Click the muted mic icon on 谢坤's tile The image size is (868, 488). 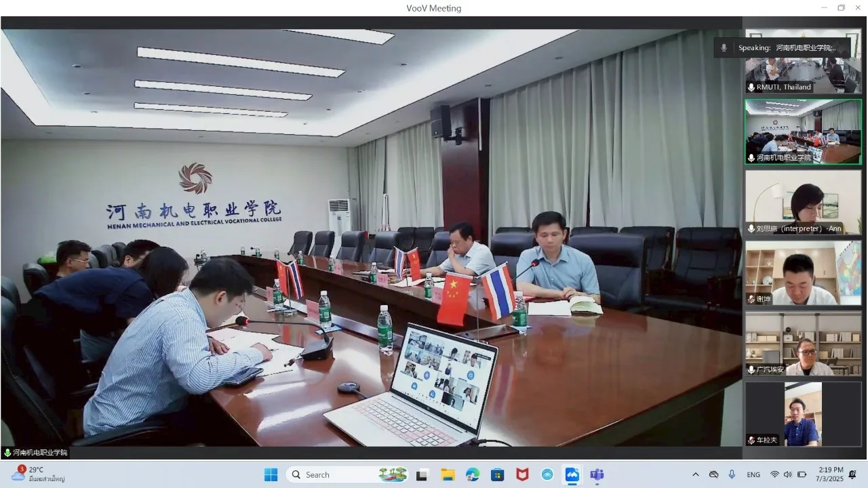(751, 299)
